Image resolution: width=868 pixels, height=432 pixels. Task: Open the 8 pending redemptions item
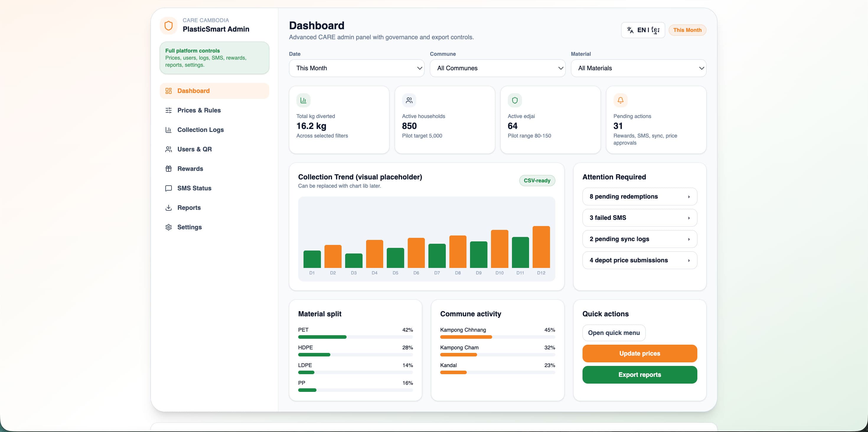pos(639,197)
